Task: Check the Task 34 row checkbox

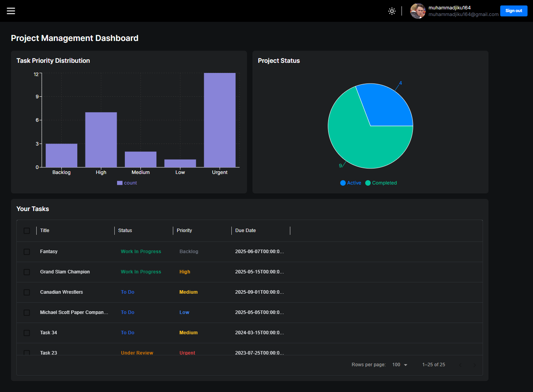Action: point(27,333)
